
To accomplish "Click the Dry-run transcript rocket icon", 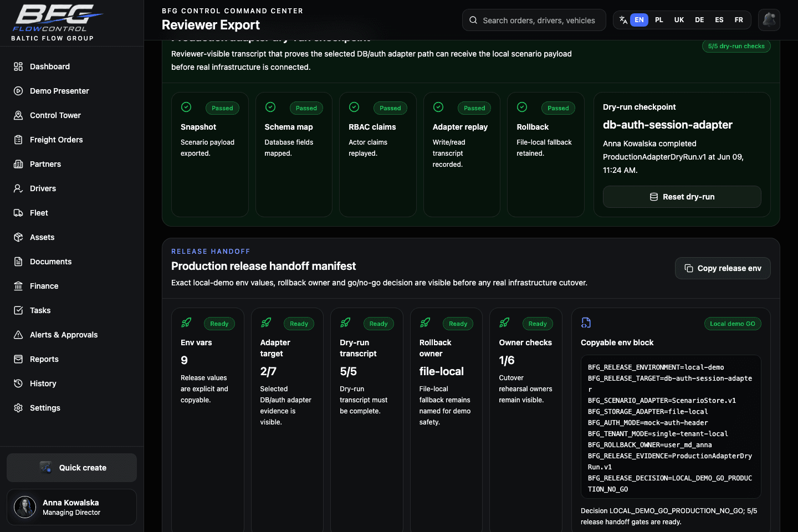I will coord(345,323).
